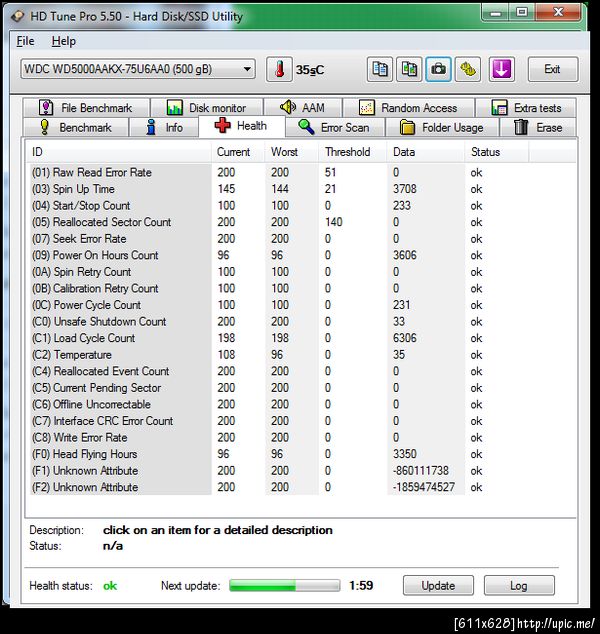
Task: Click the copy-to-clipboard toolbar icon
Action: [379, 70]
